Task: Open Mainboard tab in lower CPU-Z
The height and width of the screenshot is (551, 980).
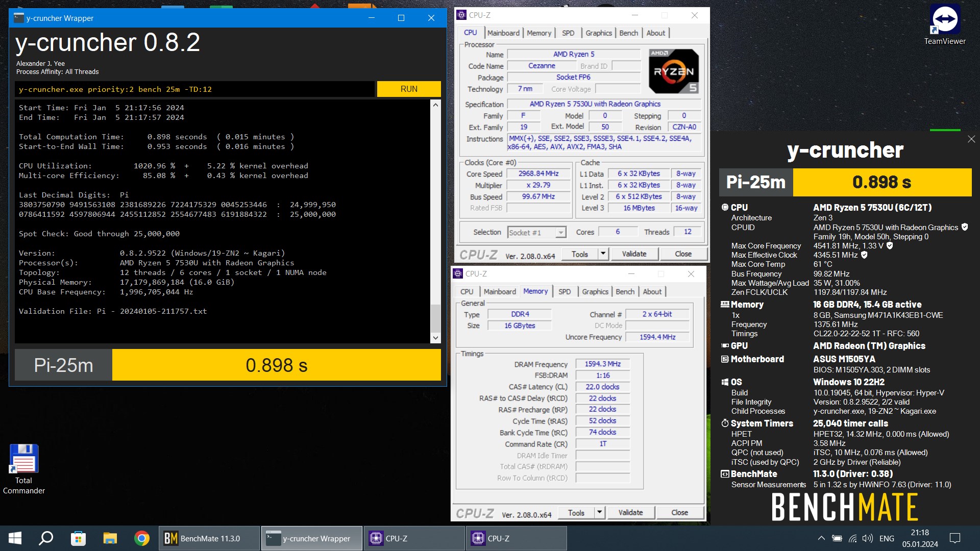Action: pos(500,291)
